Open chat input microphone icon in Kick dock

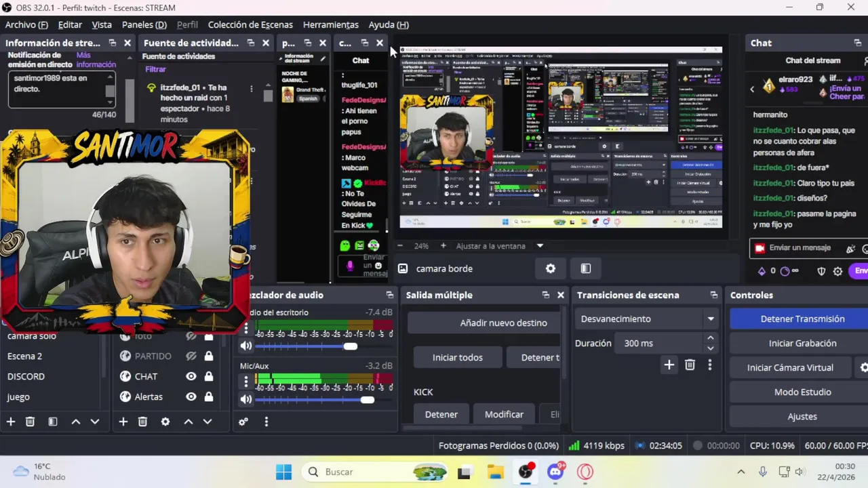click(x=350, y=266)
